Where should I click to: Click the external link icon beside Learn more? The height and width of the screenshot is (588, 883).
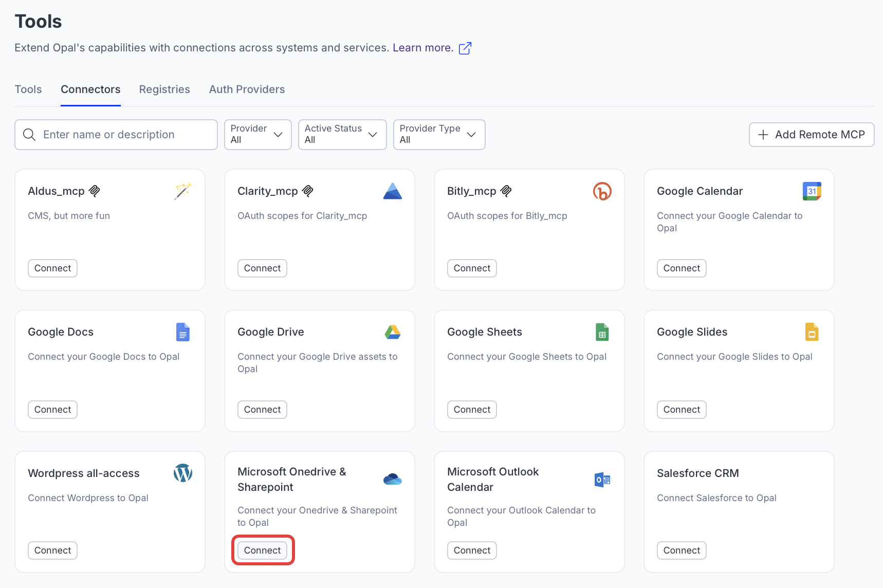click(465, 48)
